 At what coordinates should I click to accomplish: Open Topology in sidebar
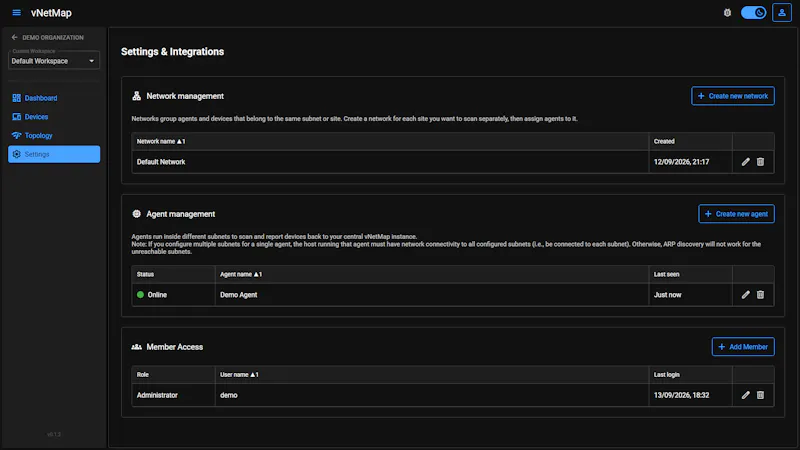click(54, 136)
